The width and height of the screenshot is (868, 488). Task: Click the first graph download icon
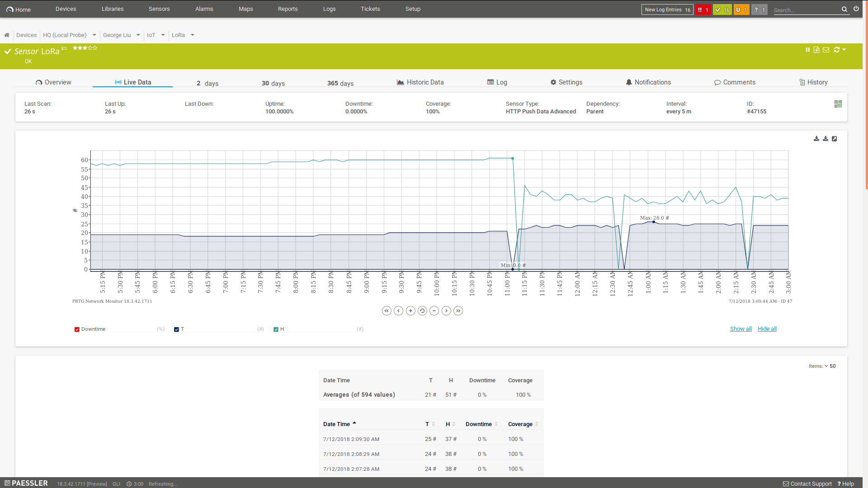[x=816, y=139]
